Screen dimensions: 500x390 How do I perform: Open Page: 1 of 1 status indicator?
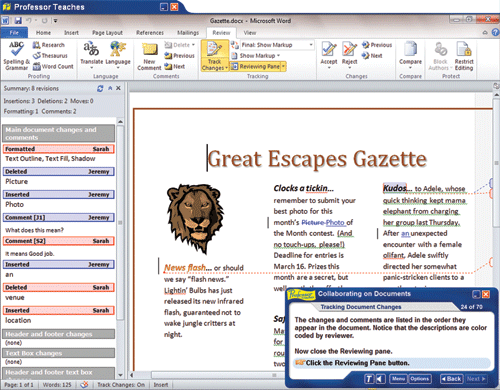(x=19, y=385)
